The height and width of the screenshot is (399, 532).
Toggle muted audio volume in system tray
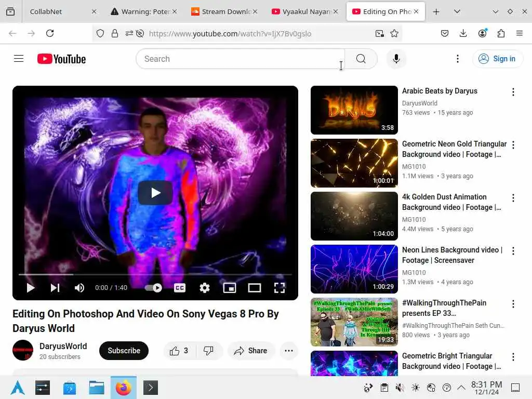tap(400, 388)
